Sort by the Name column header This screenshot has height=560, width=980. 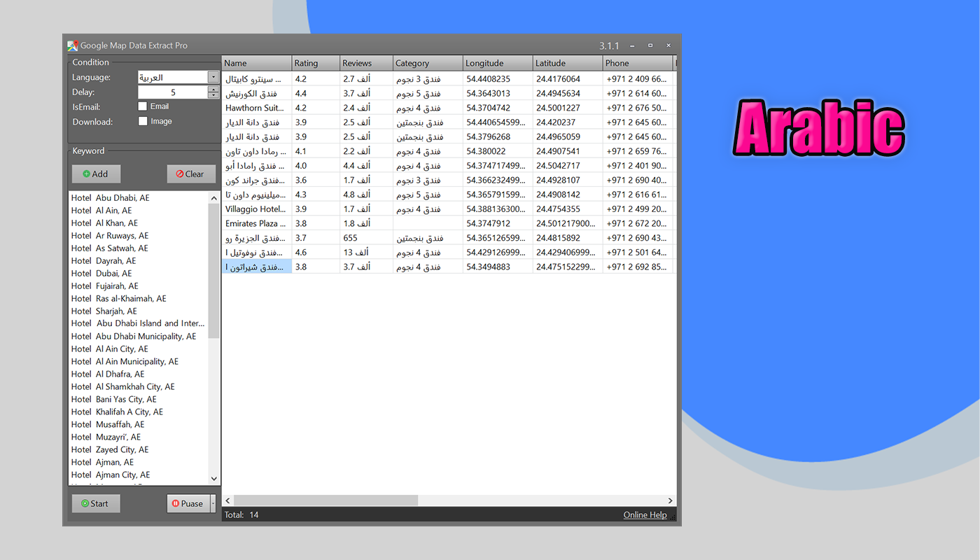click(256, 63)
